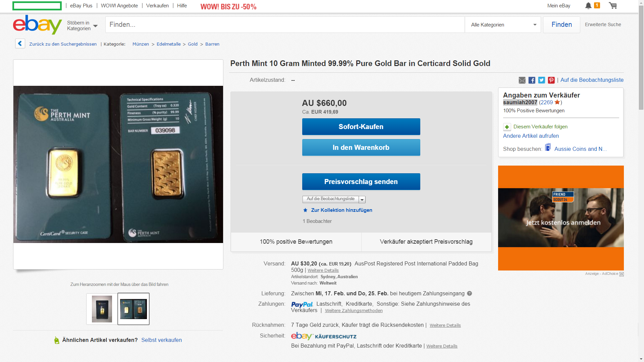Follow this seller with plus icon
This screenshot has width=644, height=362.
coord(507,127)
